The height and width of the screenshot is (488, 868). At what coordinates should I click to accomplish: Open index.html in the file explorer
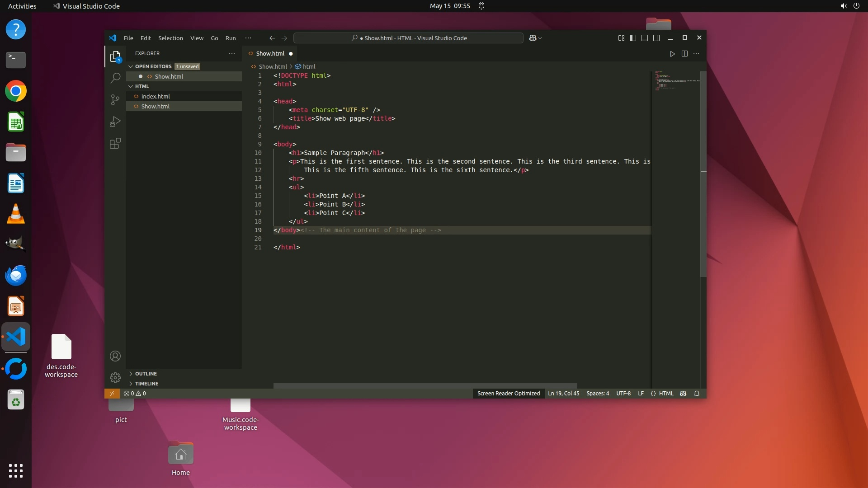pos(156,96)
